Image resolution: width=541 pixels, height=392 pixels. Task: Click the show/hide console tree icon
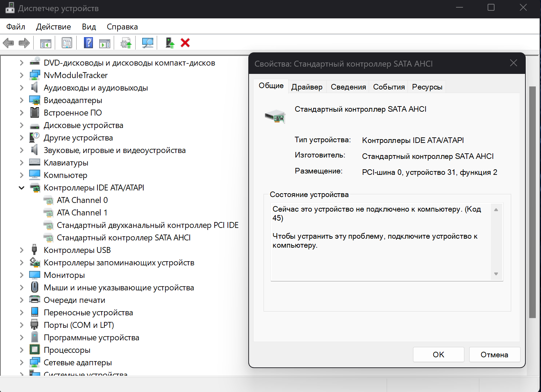[x=46, y=43]
